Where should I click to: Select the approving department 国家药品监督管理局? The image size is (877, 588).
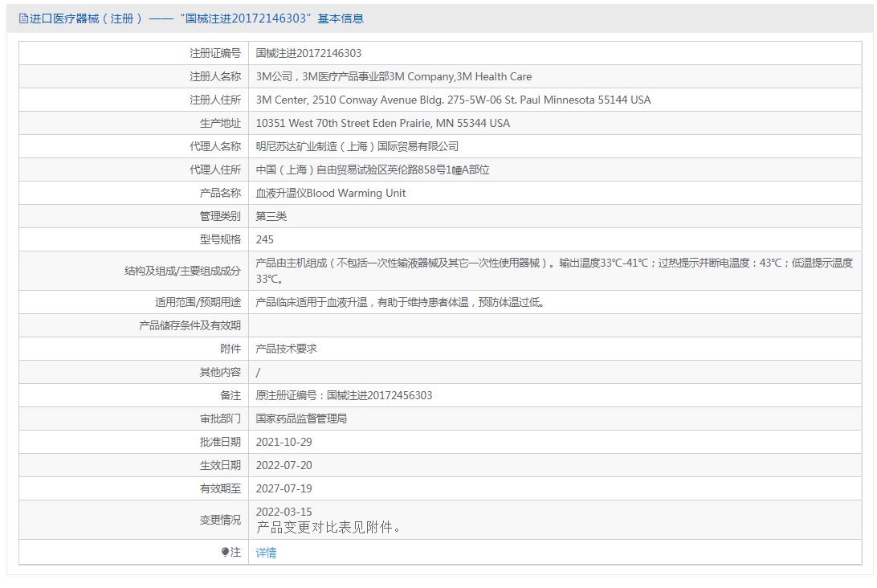click(301, 419)
